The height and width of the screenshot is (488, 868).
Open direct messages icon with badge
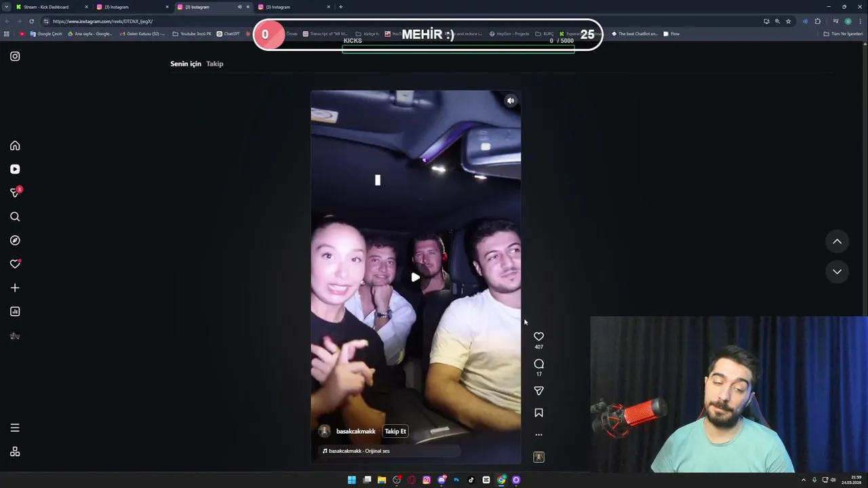pyautogui.click(x=15, y=193)
